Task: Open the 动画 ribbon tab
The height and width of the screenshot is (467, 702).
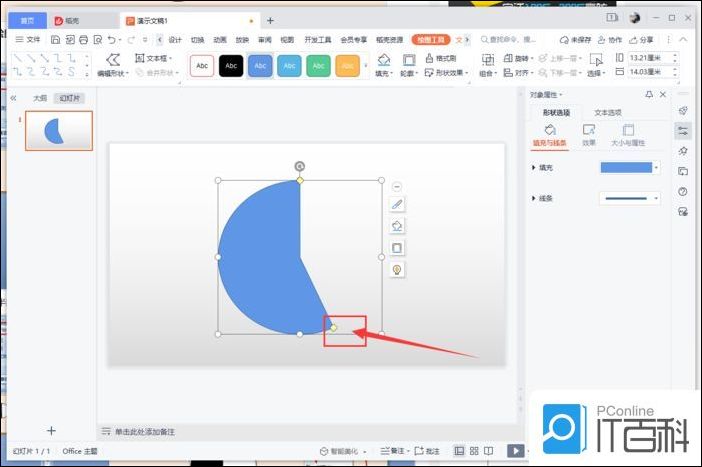Action: pyautogui.click(x=219, y=39)
